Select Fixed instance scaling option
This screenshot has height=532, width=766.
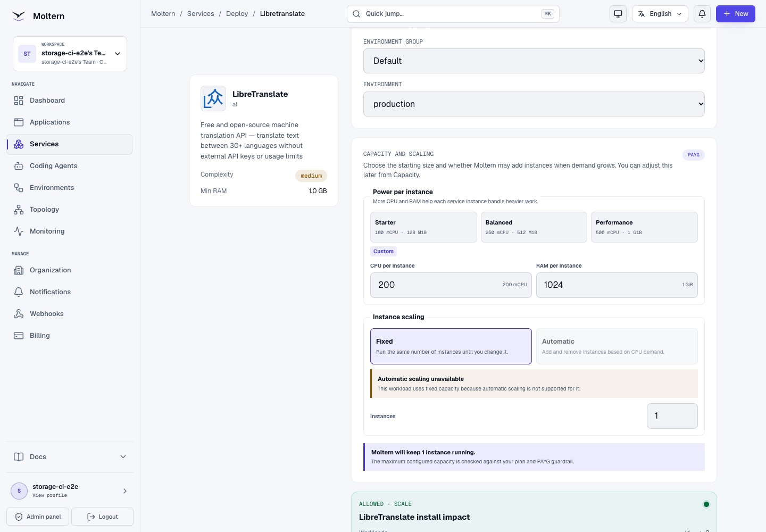click(x=451, y=346)
